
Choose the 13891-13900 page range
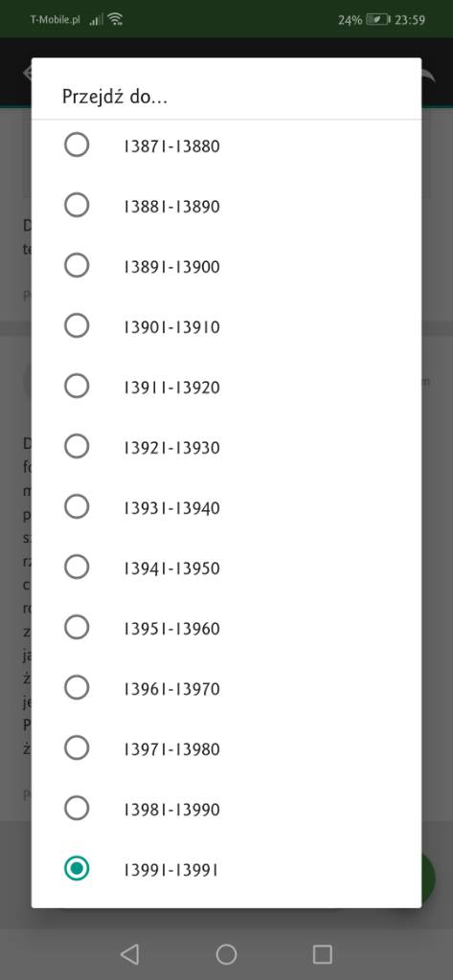coord(226,266)
